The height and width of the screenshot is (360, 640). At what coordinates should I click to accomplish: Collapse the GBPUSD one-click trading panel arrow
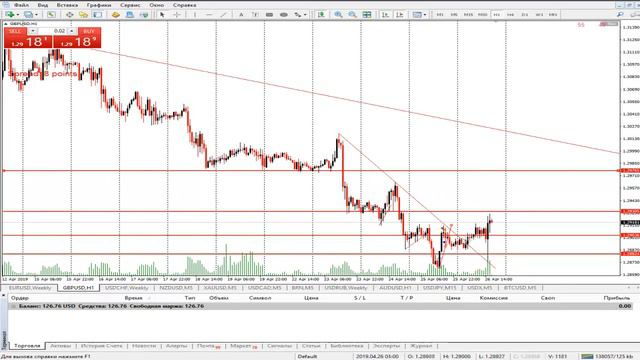point(6,24)
